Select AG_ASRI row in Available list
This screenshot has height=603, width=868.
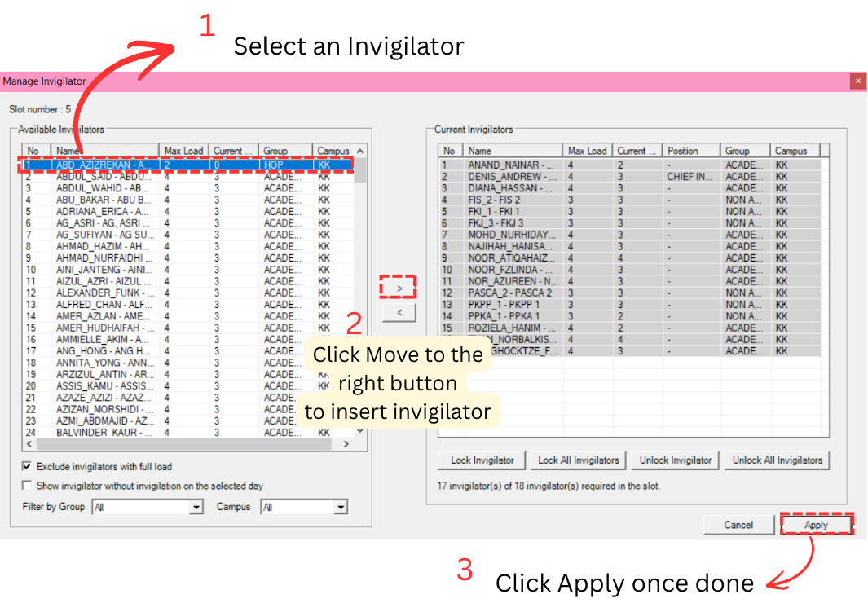[187, 223]
